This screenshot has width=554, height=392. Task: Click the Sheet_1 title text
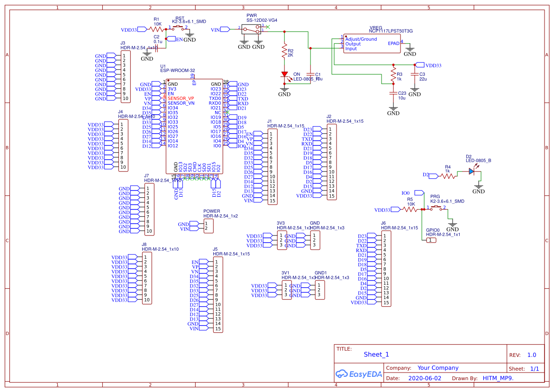(376, 354)
